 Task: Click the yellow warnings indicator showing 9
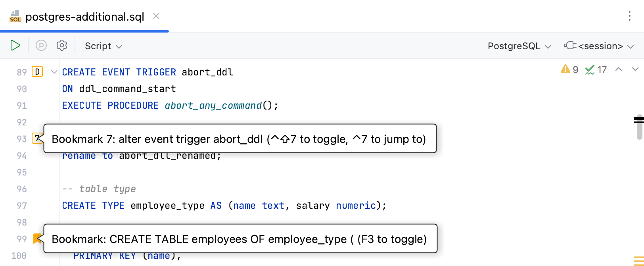click(569, 70)
